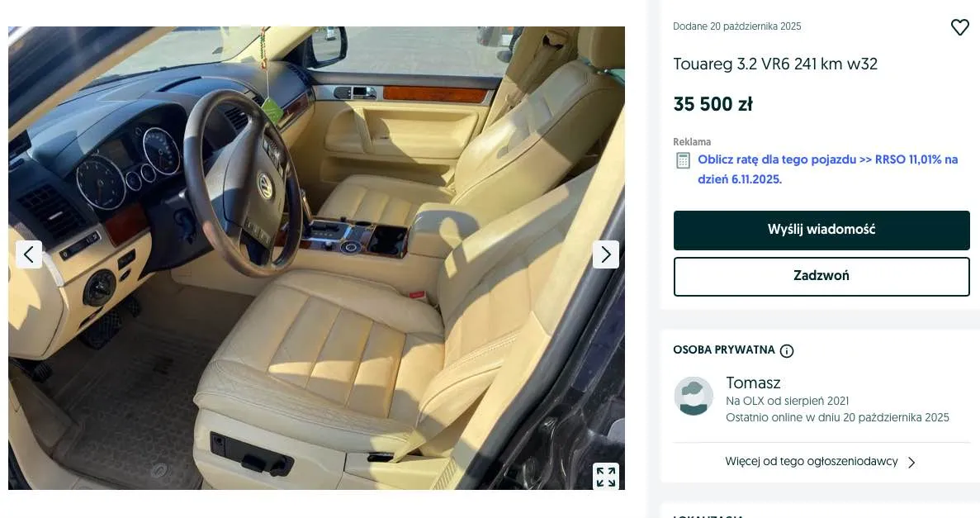Click the Dodane 20 października 2025 date

click(x=737, y=26)
